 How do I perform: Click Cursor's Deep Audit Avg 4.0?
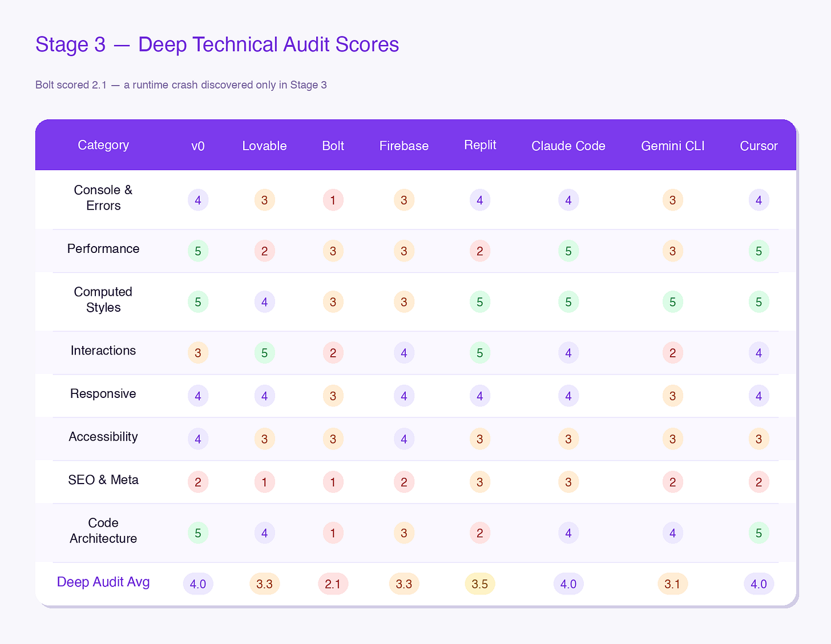click(x=759, y=584)
